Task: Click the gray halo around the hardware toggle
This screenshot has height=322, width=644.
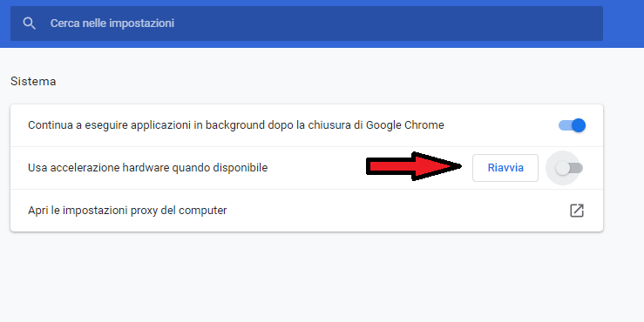Action: point(563,168)
